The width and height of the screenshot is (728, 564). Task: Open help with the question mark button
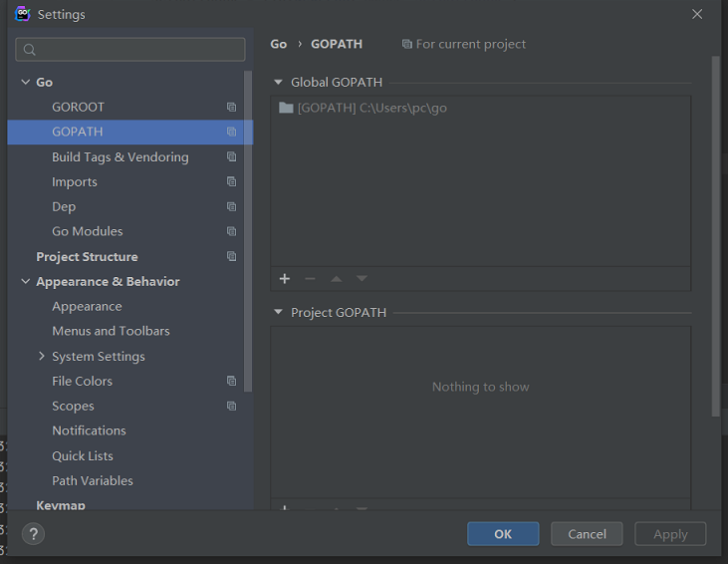pyautogui.click(x=33, y=534)
